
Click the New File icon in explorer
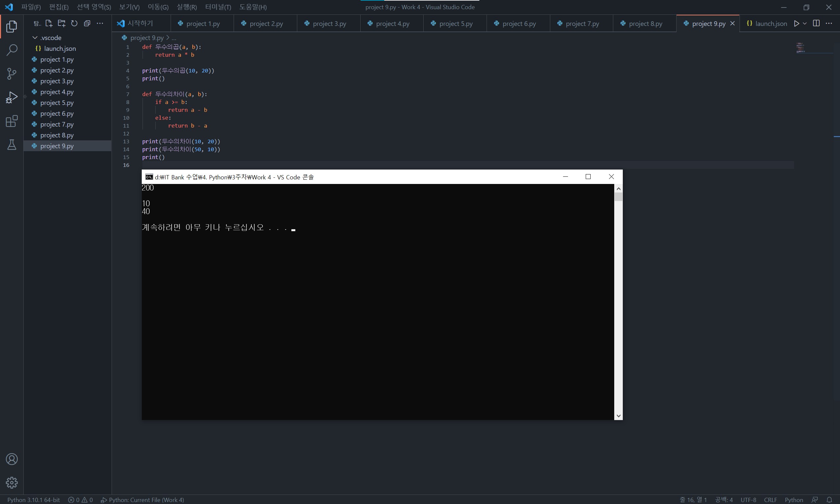(49, 23)
